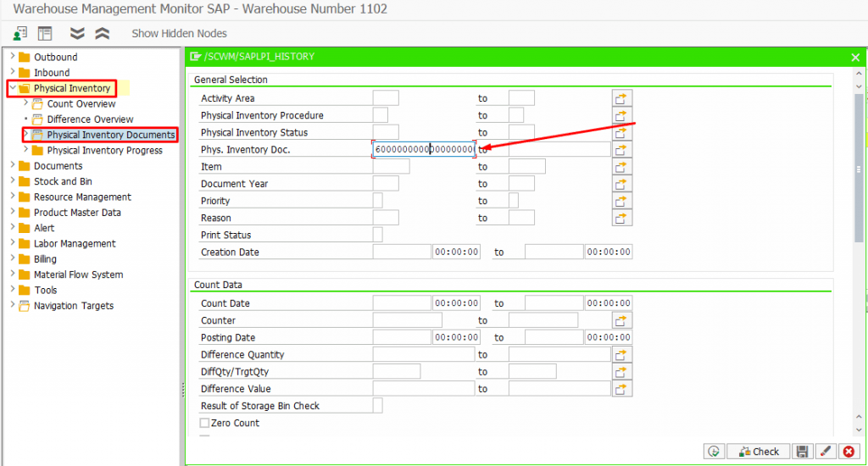Select Physical Inventory Progress node
The height and width of the screenshot is (466, 868).
click(x=104, y=151)
